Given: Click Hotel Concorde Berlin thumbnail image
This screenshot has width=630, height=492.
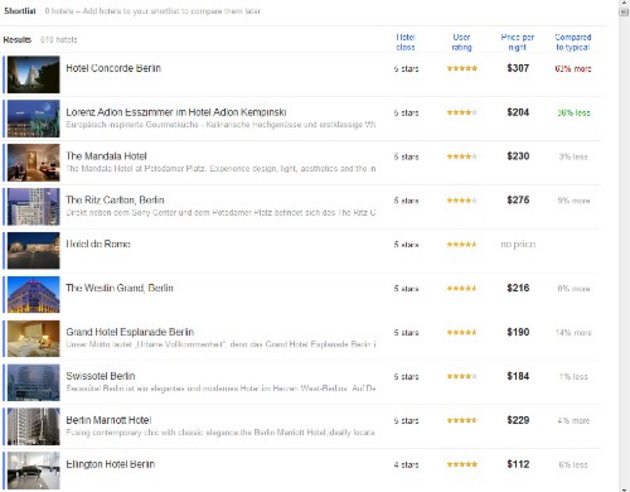Looking at the screenshot, I should [x=33, y=74].
